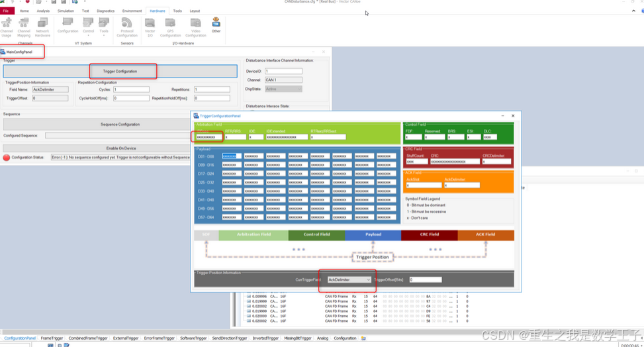
Task: Switch to the Simulation ribbon tab
Action: click(x=66, y=11)
